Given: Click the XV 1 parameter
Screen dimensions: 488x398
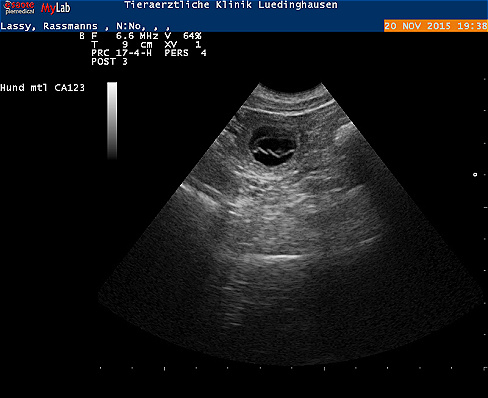Looking at the screenshot, I should (183, 45).
